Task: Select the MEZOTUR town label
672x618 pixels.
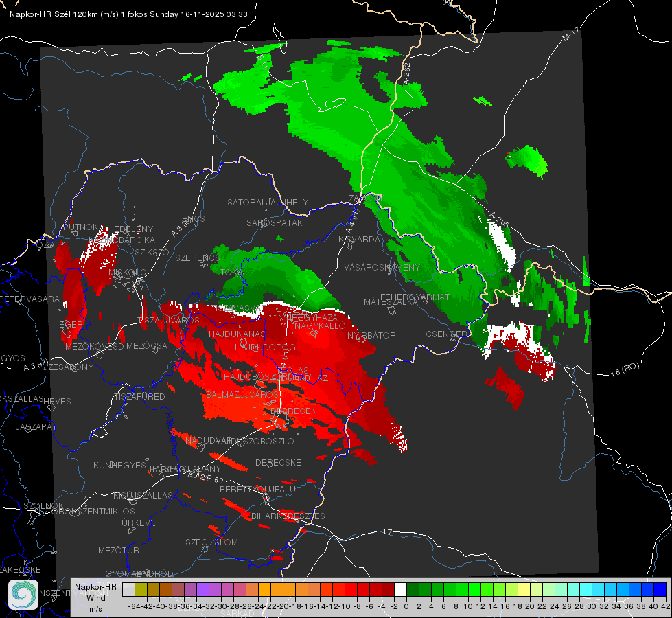Action: click(x=119, y=550)
